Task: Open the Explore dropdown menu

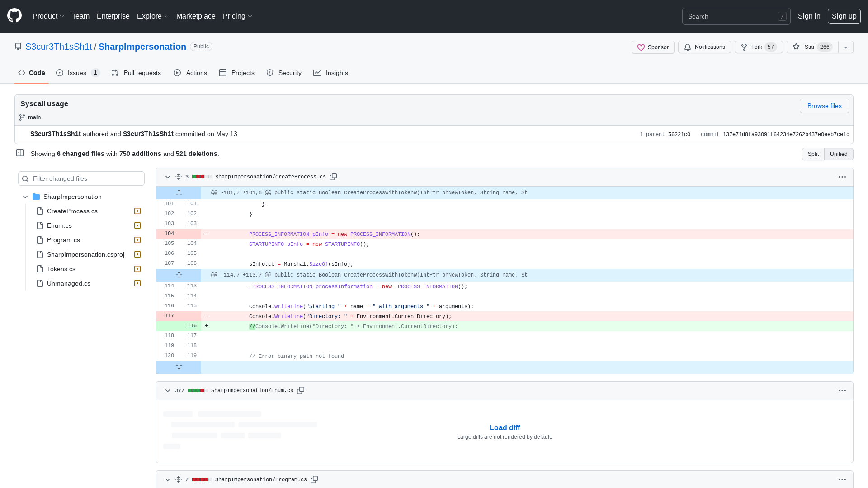Action: [153, 16]
